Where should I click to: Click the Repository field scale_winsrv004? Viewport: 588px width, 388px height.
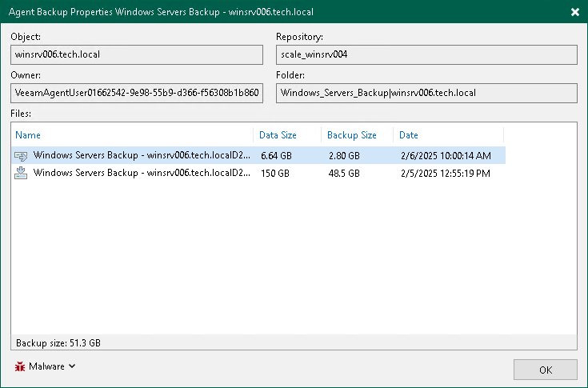coord(426,54)
